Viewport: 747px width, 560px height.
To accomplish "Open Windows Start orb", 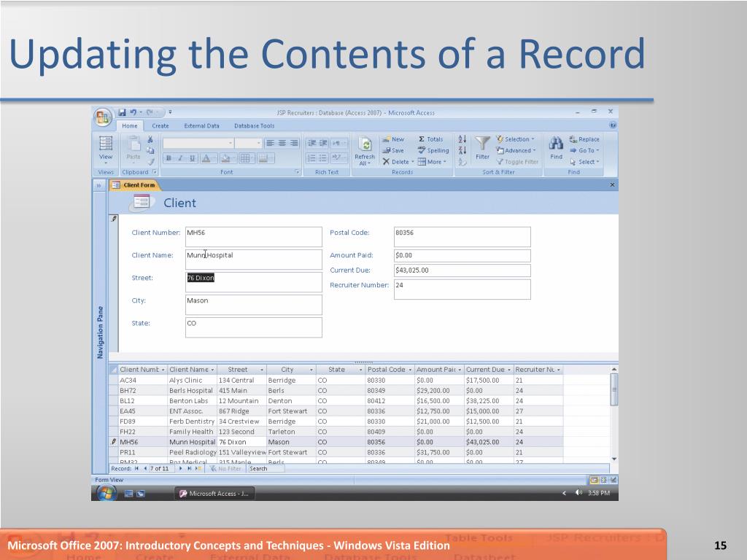I will pos(107,494).
